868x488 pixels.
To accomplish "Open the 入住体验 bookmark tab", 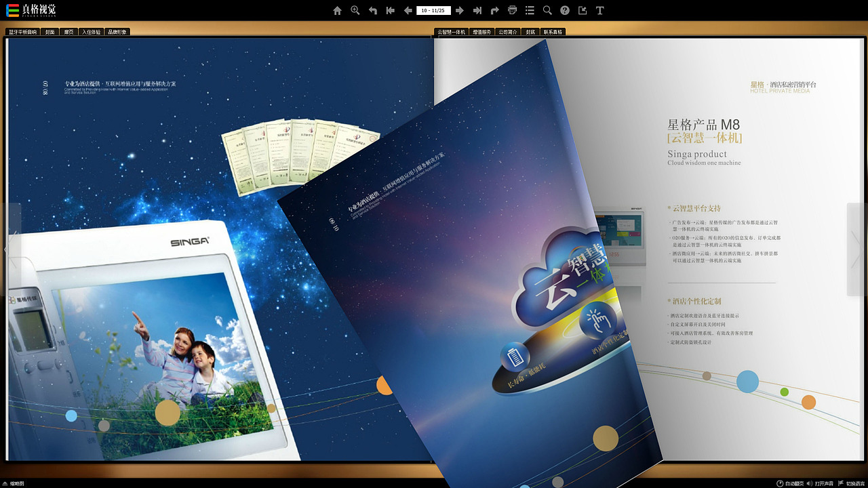I will click(91, 32).
